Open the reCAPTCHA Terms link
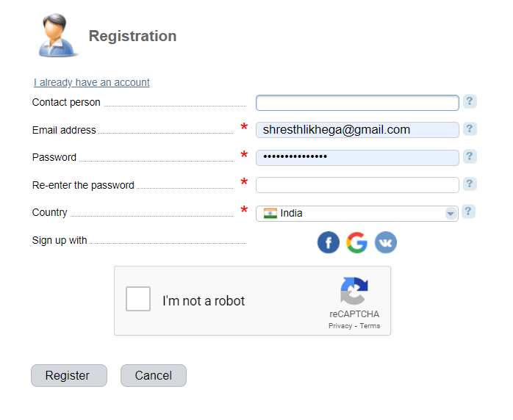The width and height of the screenshot is (513, 420). tap(370, 326)
